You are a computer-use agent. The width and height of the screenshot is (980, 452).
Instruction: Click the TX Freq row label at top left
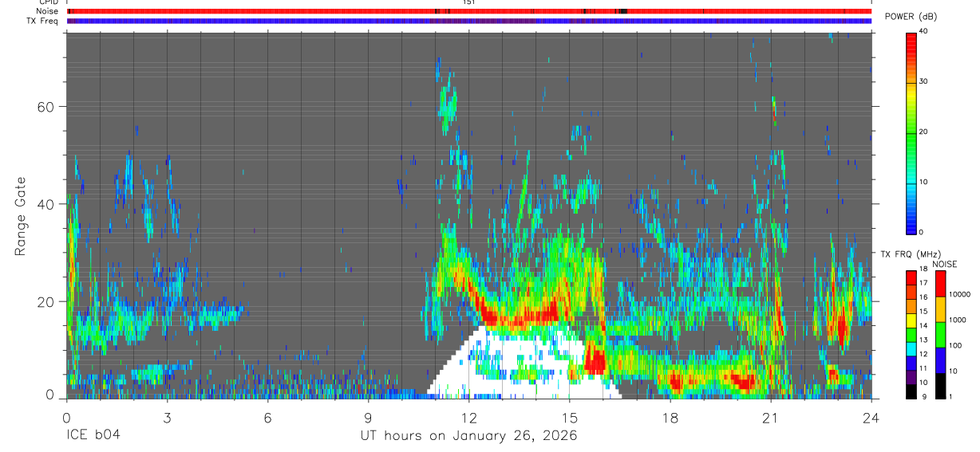coord(43,20)
